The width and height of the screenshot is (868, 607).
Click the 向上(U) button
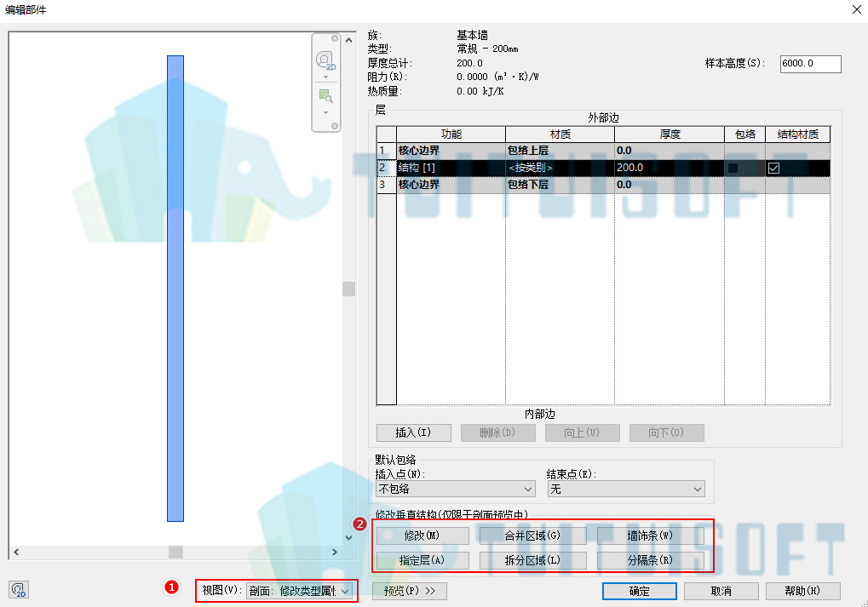pos(583,432)
